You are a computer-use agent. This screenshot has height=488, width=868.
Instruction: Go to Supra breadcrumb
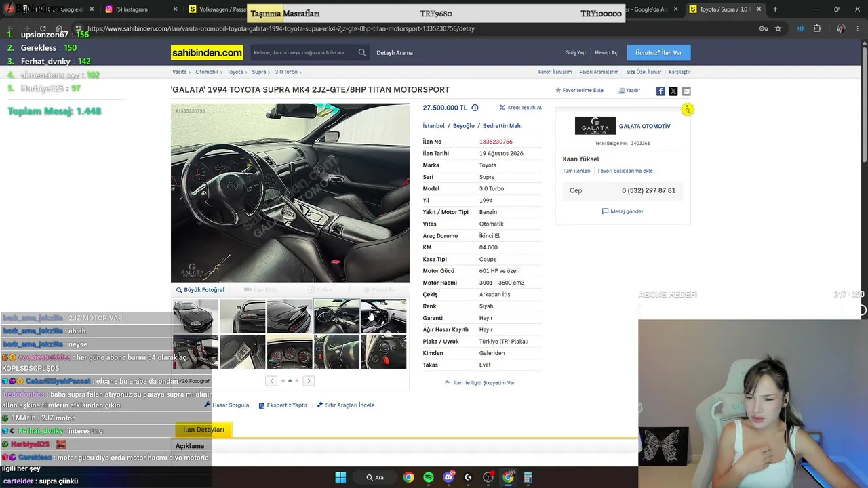259,72
